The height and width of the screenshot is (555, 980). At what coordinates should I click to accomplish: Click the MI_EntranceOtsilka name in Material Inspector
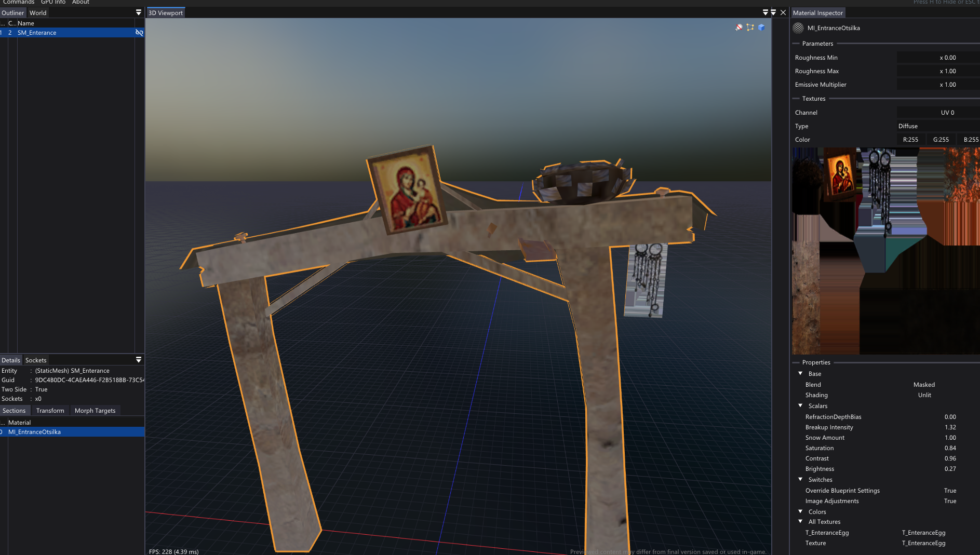834,28
